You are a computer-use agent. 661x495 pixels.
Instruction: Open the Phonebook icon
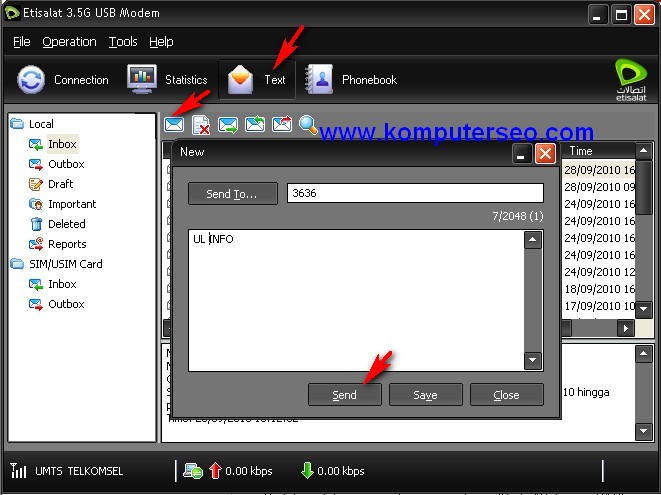319,79
